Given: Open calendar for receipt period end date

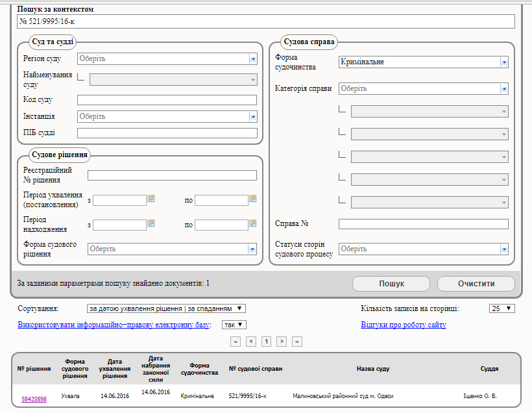Looking at the screenshot, I should click(x=253, y=224).
